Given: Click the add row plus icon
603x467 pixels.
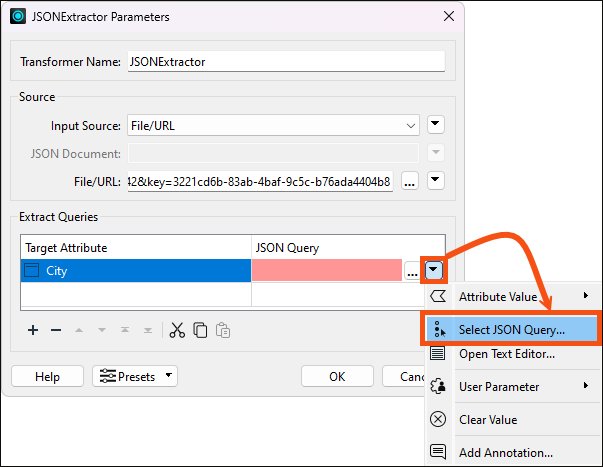Looking at the screenshot, I should [33, 330].
